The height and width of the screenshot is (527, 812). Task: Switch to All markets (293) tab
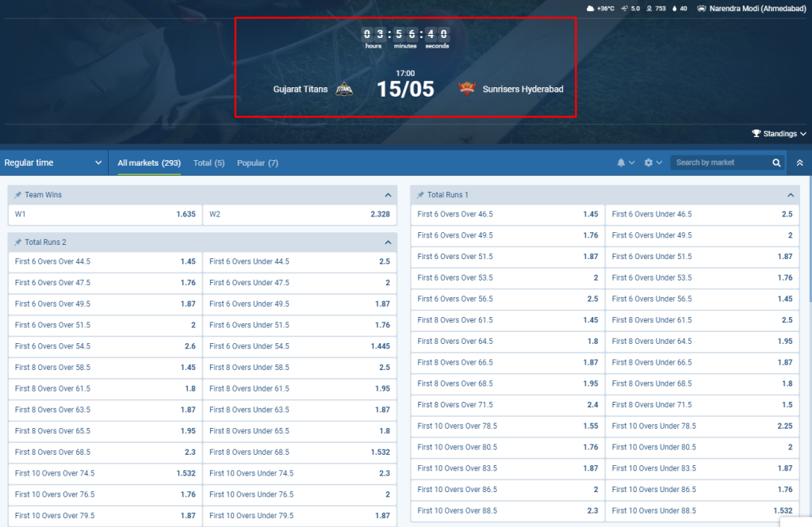tap(149, 162)
